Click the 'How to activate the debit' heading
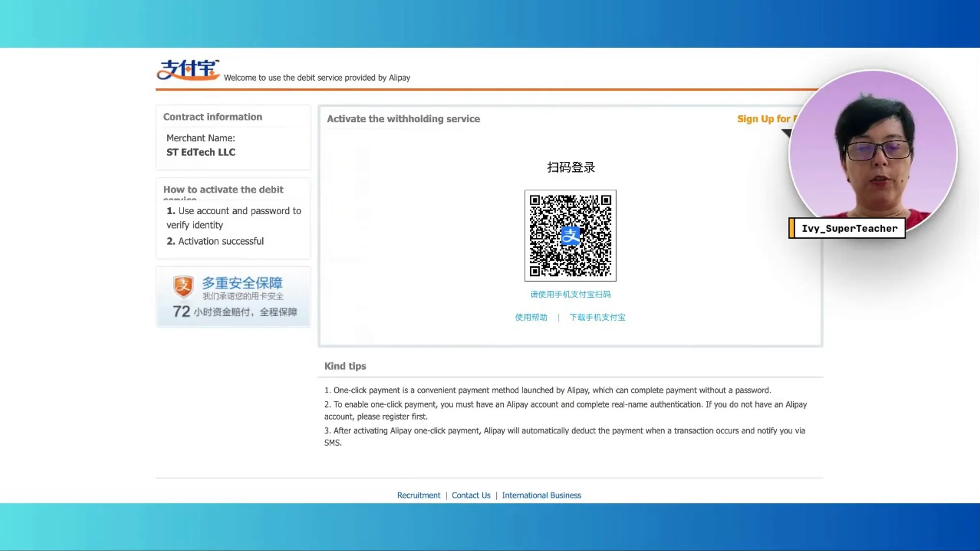 click(223, 190)
